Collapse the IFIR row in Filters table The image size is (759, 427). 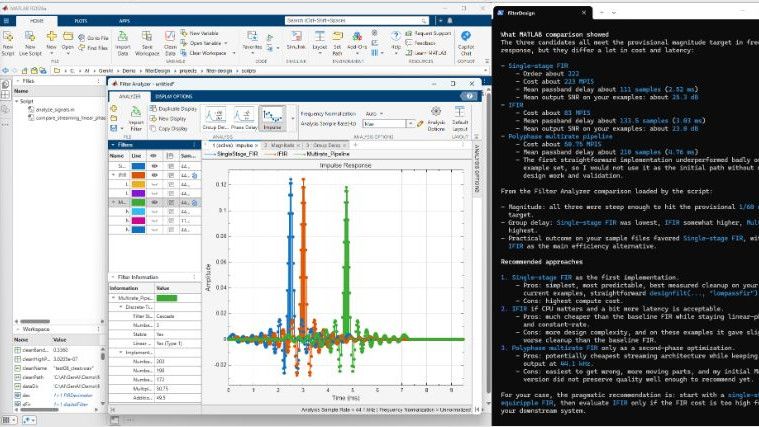(x=114, y=175)
